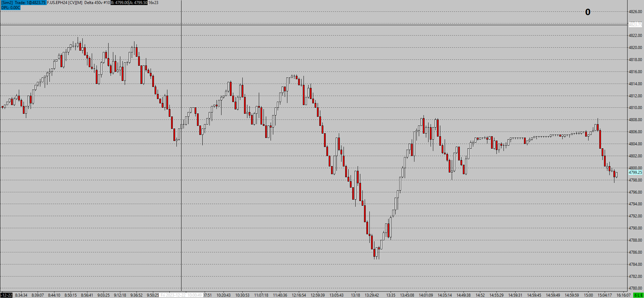Click the 13:45:08 time axis label

407,295
